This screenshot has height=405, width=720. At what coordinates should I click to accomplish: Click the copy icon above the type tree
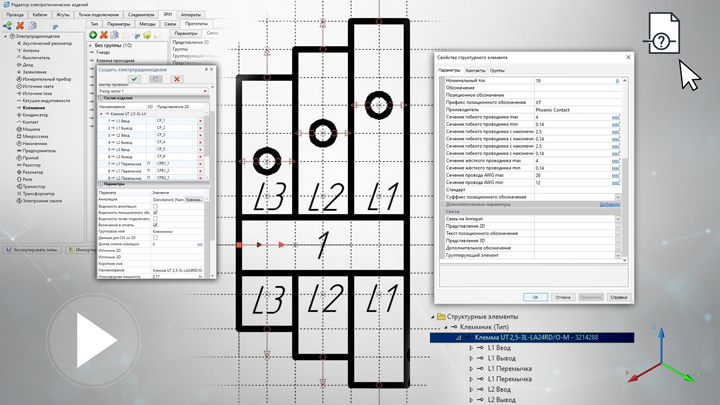(32, 26)
